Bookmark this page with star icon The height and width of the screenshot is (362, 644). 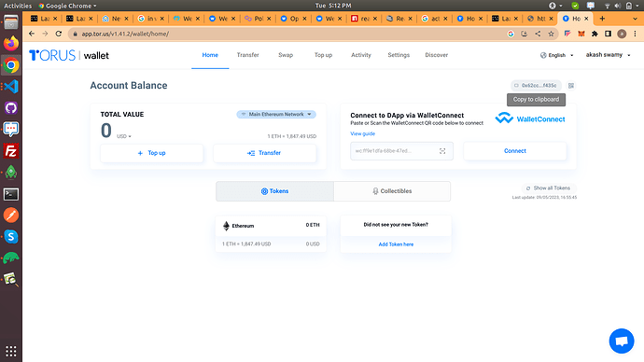[x=552, y=34]
